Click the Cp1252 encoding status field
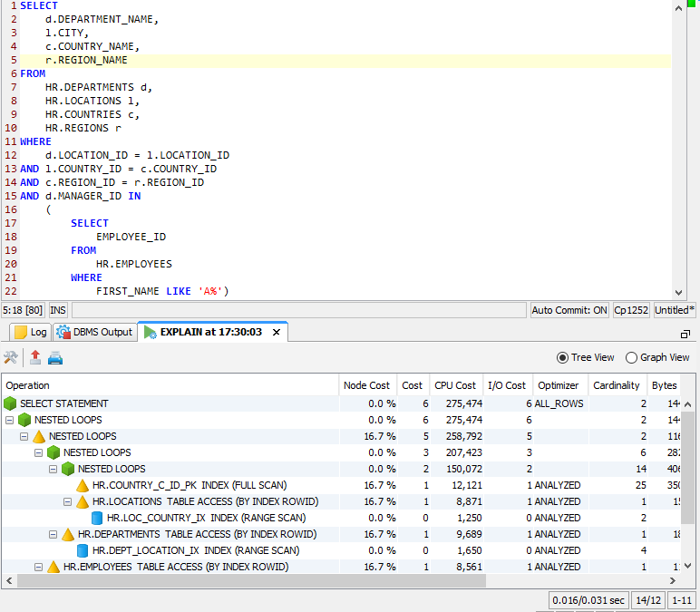Viewport: 700px width, 612px height. [631, 310]
